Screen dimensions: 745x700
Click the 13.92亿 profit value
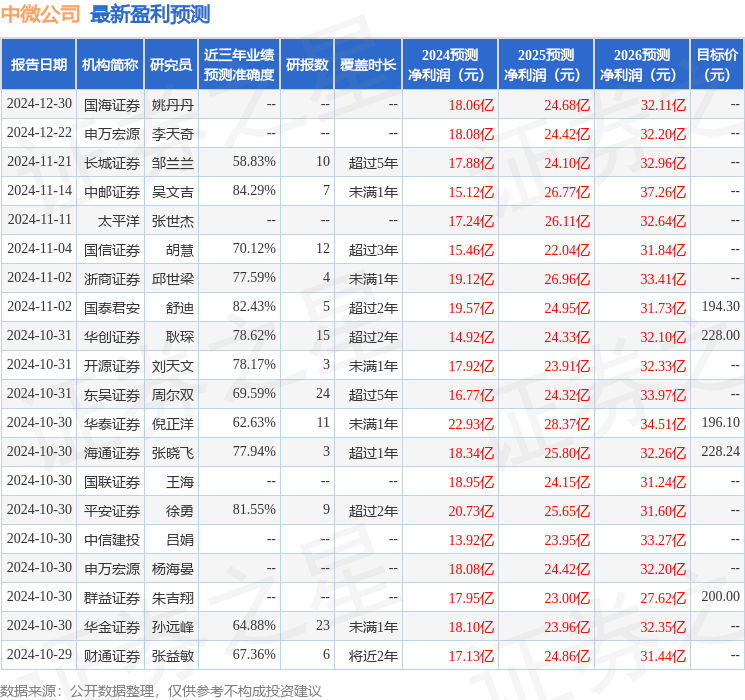(471, 540)
